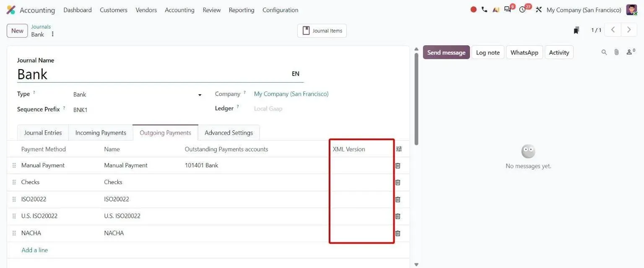Click the drag handle of the Checks row
The image size is (644, 268).
[x=14, y=182]
